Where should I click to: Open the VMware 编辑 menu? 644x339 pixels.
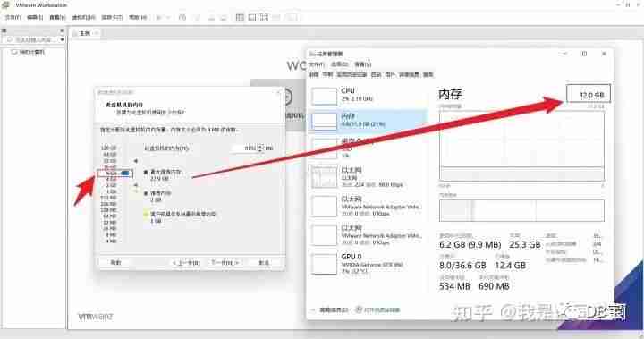pyautogui.click(x=35, y=18)
